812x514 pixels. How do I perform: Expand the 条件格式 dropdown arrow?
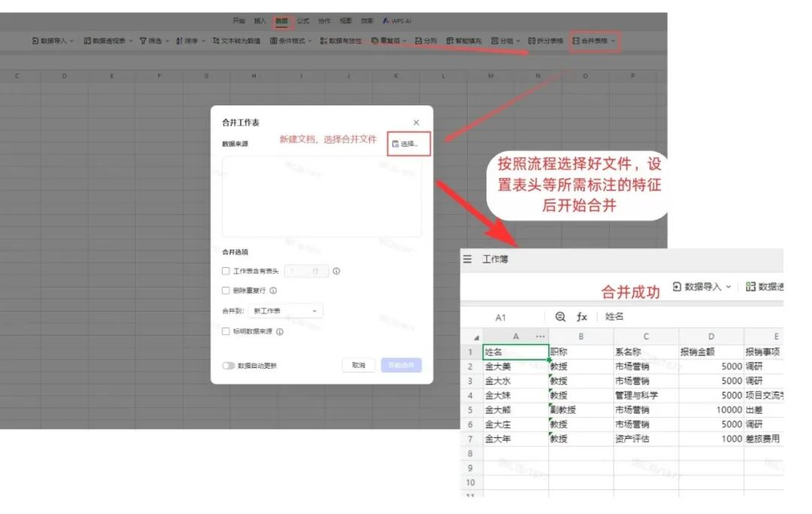tap(310, 41)
